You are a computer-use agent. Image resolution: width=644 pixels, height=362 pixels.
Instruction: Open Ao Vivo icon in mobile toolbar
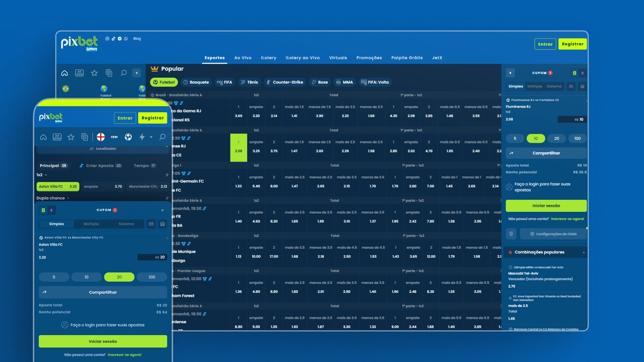pos(57,137)
